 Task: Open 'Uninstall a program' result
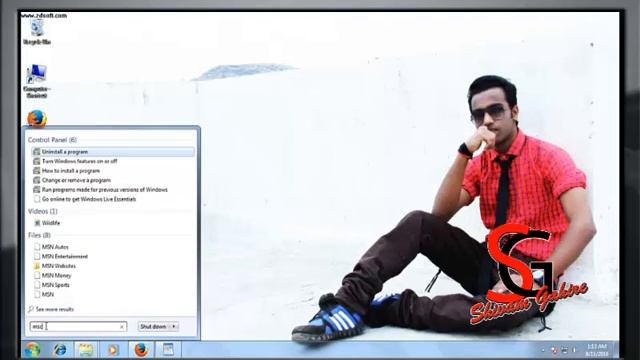coord(113,151)
